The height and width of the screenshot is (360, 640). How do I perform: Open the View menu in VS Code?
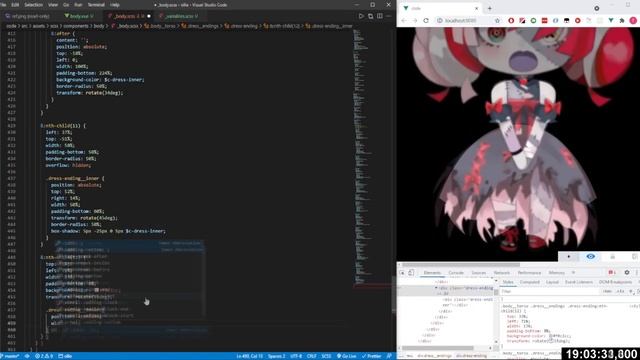point(53,5)
